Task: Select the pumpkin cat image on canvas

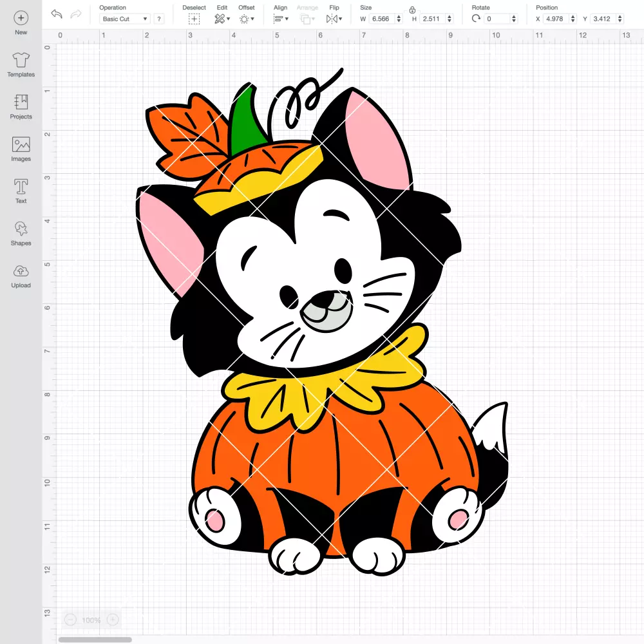Action: click(323, 321)
